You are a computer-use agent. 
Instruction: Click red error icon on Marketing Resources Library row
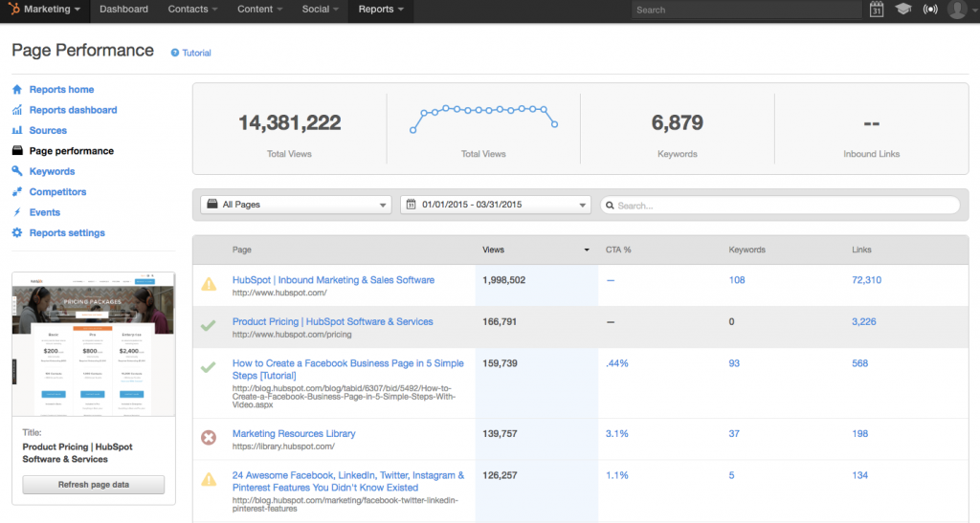(x=209, y=438)
